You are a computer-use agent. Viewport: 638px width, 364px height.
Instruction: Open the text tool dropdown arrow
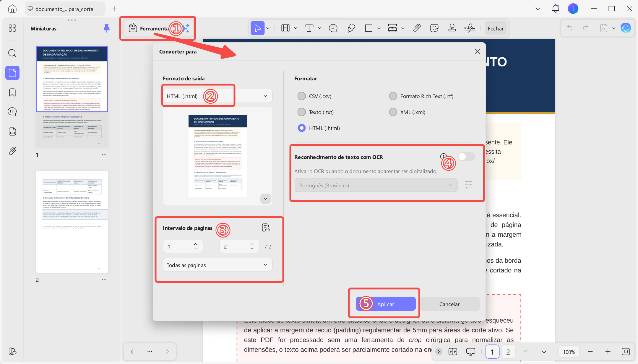319,28
